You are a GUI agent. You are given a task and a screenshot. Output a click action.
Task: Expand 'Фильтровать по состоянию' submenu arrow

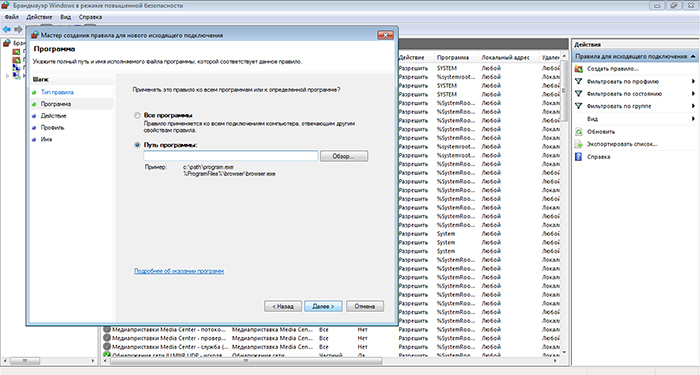[x=693, y=94]
